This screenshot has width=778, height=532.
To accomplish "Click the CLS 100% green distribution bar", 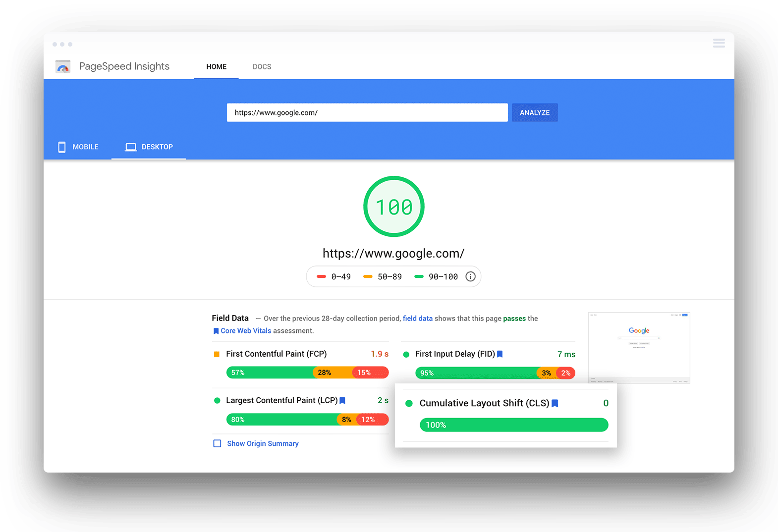I will pyautogui.click(x=513, y=425).
